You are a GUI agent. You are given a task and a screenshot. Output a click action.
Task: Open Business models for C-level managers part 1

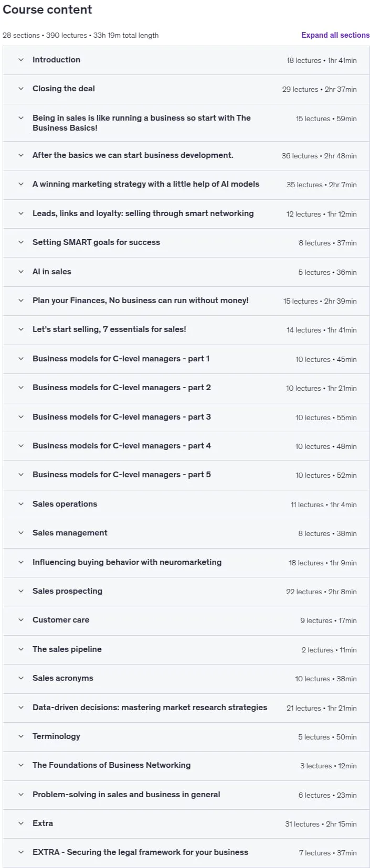click(x=186, y=359)
